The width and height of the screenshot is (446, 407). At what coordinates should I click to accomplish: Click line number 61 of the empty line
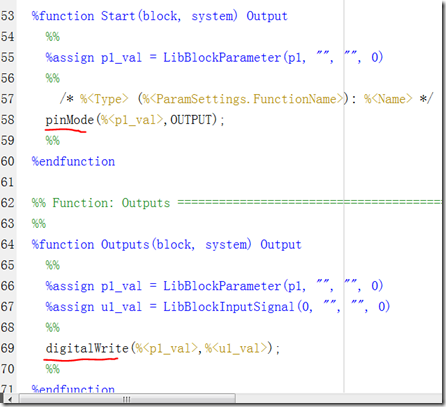8,182
